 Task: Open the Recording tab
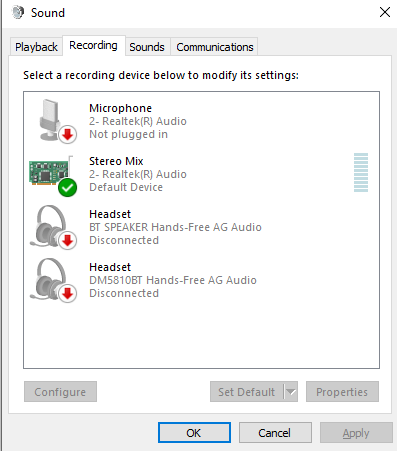pos(93,45)
